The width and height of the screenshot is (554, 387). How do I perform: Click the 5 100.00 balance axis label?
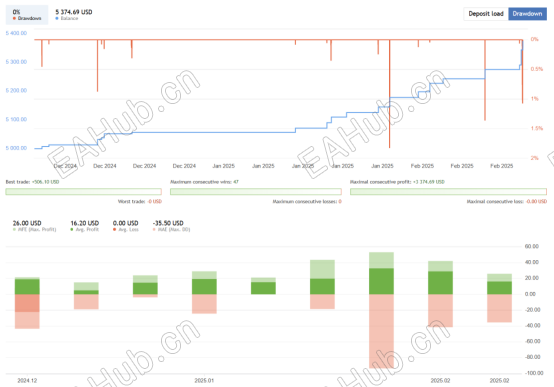pos(16,119)
